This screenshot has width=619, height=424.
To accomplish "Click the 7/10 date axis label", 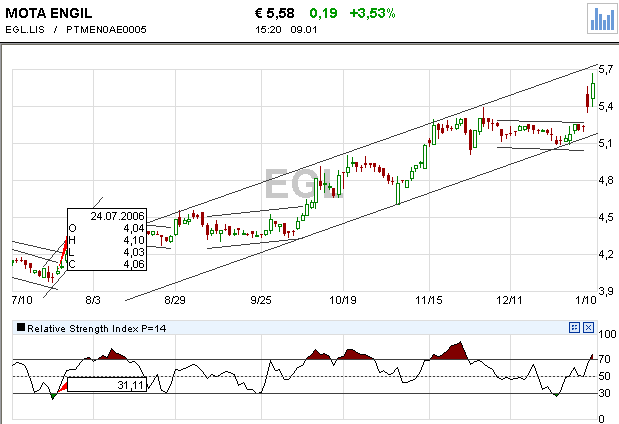I will (22, 300).
